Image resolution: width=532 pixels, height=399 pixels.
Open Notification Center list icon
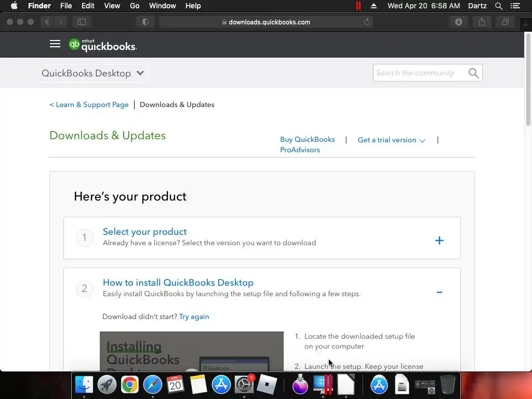515,6
